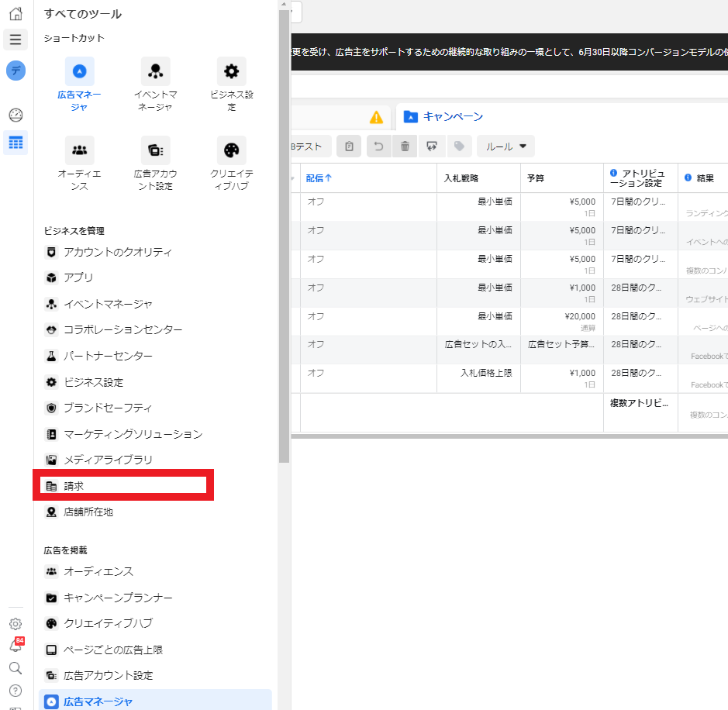Image resolution: width=728 pixels, height=710 pixels.
Task: Open 請求 billing menu item
Action: pyautogui.click(x=123, y=486)
